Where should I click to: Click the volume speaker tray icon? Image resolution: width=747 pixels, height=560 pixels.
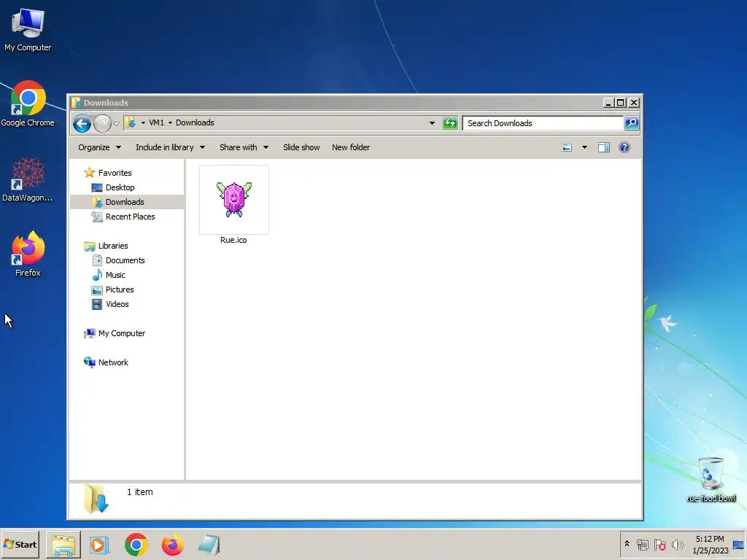pos(677,545)
